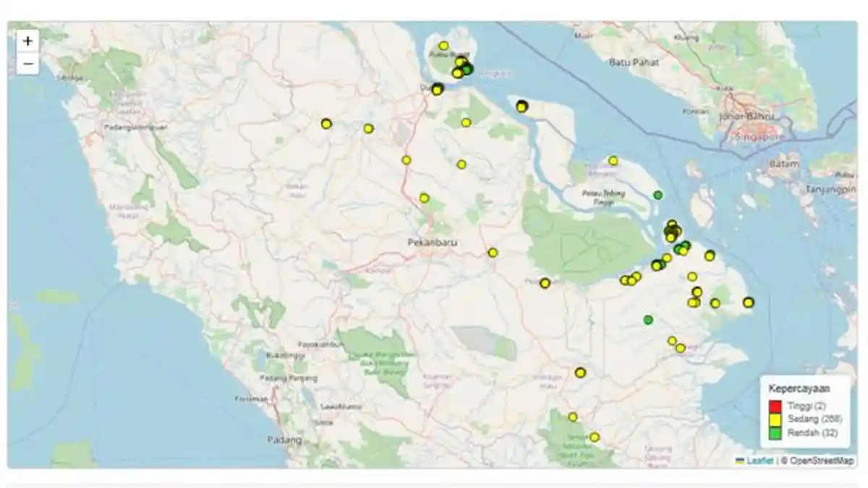This screenshot has width=868, height=488.
Task: Click the northernmost yellow marker on Pulau Rupat
Action: pos(443,46)
